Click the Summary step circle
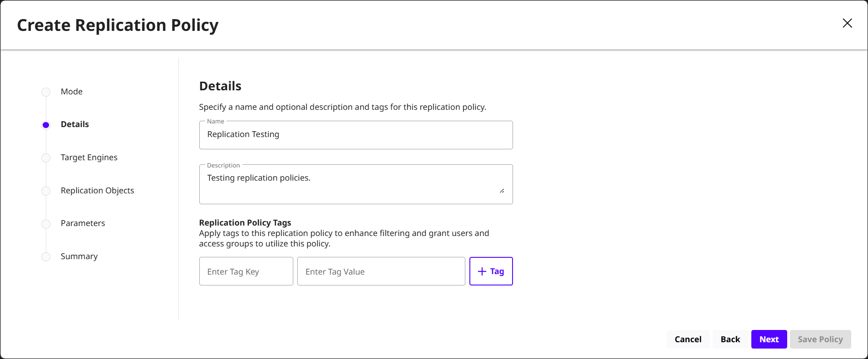This screenshot has height=359, width=868. click(46, 257)
